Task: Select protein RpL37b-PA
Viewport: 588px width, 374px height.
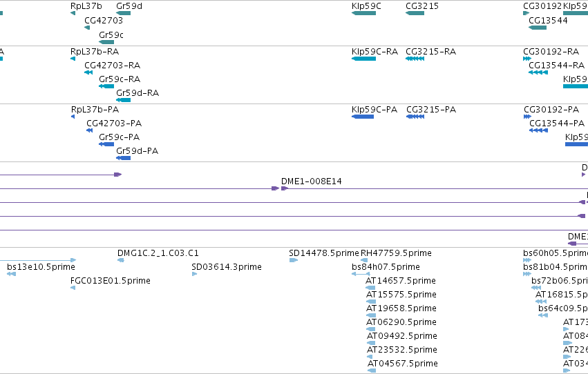Action: [x=73, y=117]
